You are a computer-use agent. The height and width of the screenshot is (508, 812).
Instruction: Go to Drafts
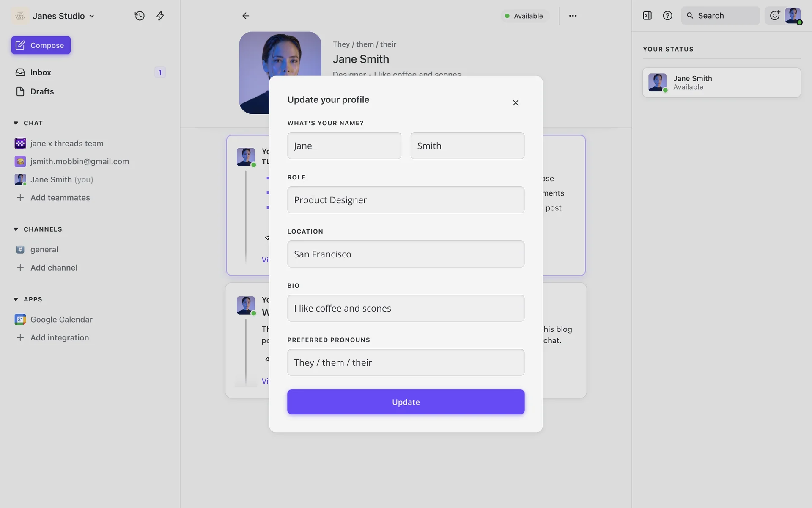point(42,91)
